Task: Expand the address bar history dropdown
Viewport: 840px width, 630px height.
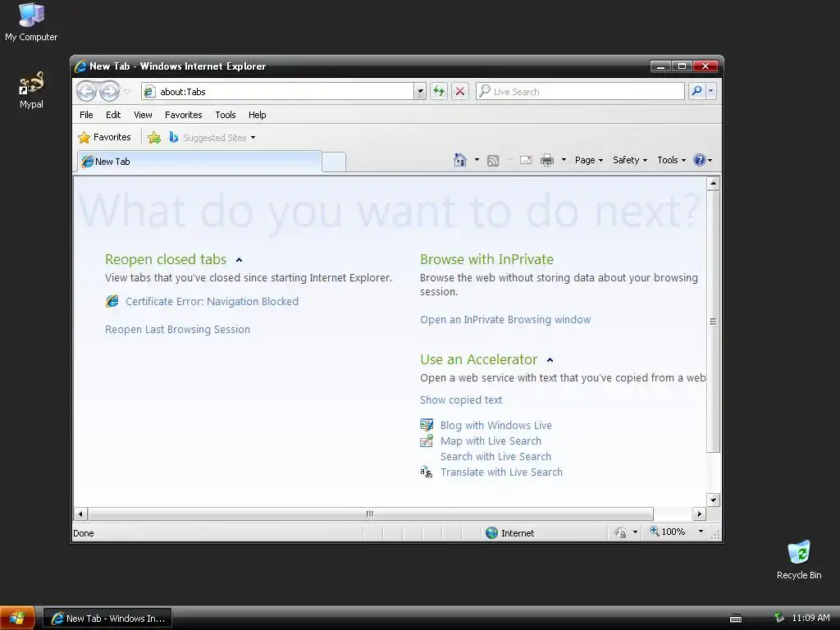Action: coord(420,92)
